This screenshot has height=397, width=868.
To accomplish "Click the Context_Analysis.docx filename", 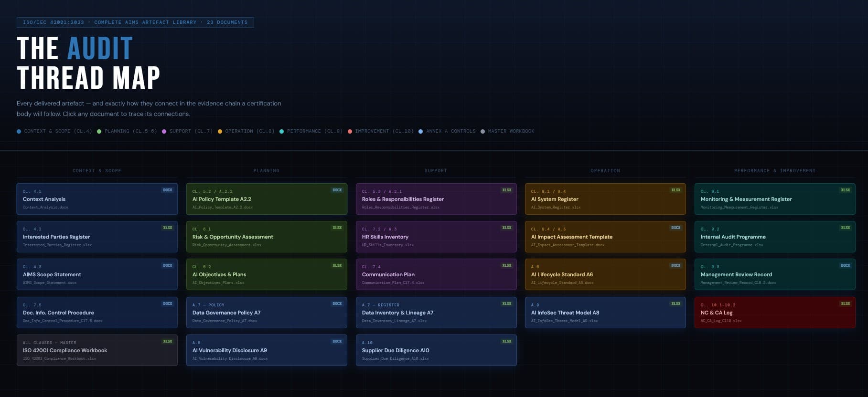I will (x=45, y=207).
